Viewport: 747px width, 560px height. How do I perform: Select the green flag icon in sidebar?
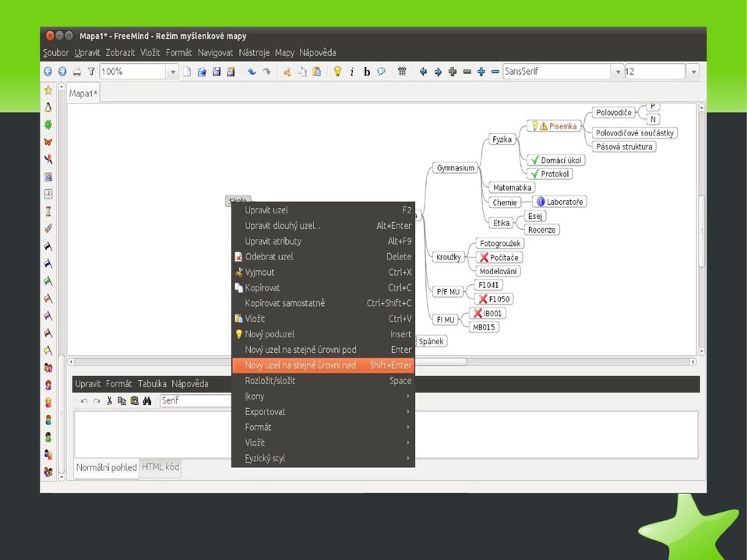[x=48, y=281]
